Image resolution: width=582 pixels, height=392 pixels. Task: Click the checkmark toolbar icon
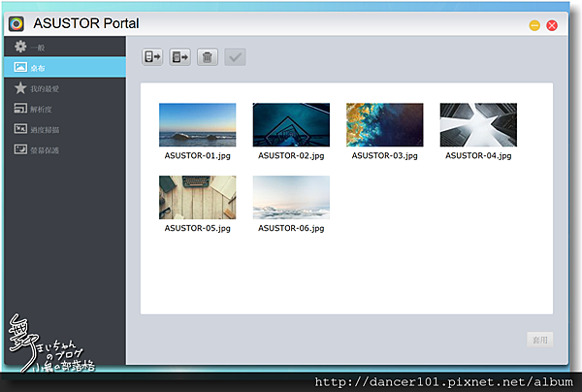[235, 57]
